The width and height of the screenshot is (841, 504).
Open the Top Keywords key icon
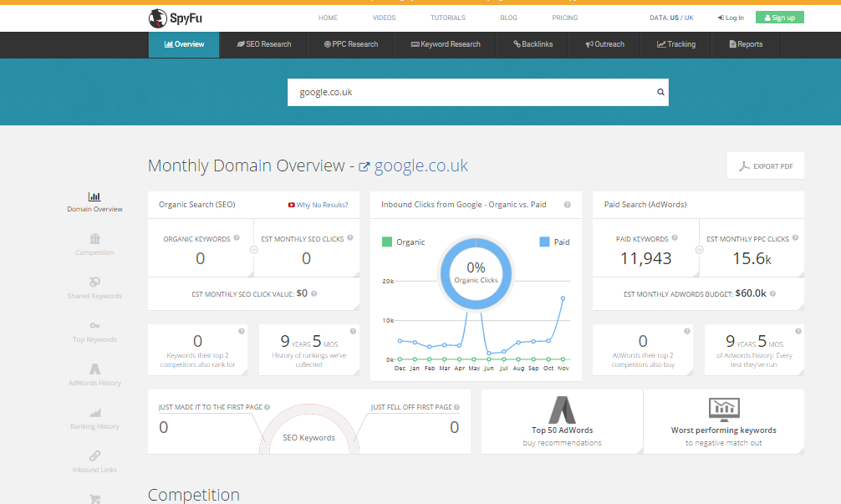pyautogui.click(x=94, y=325)
